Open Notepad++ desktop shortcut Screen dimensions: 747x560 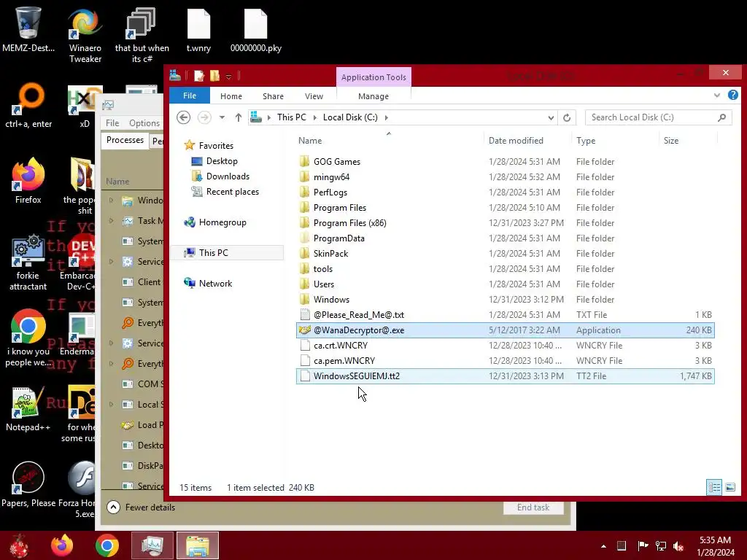(28, 408)
